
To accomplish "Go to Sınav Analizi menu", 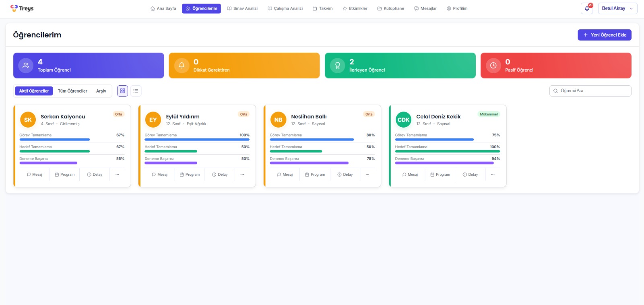I will pyautogui.click(x=242, y=8).
